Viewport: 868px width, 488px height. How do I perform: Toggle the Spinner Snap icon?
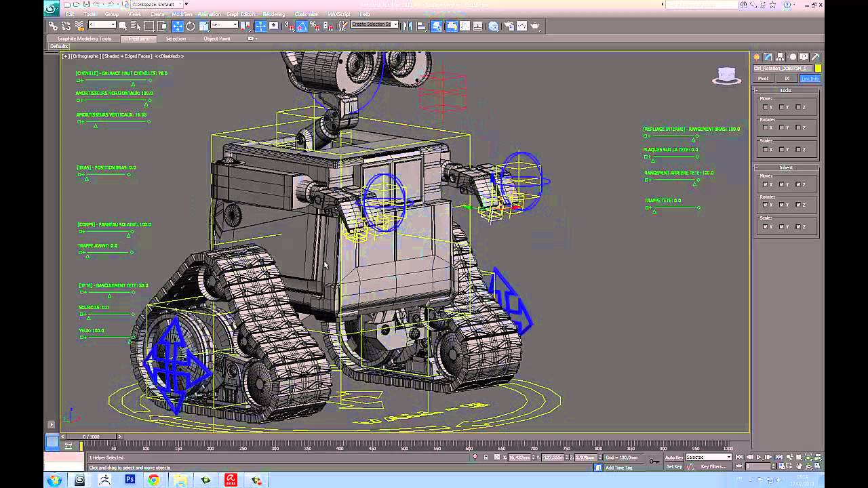[x=328, y=26]
